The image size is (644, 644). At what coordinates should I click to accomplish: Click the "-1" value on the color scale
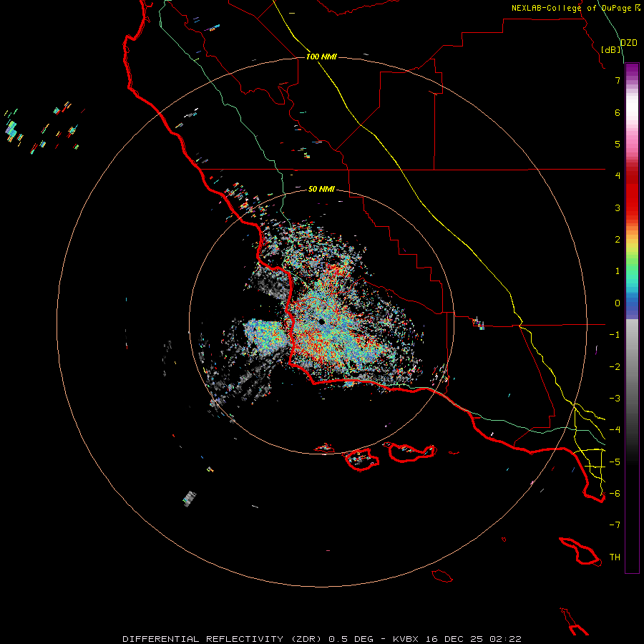click(615, 335)
